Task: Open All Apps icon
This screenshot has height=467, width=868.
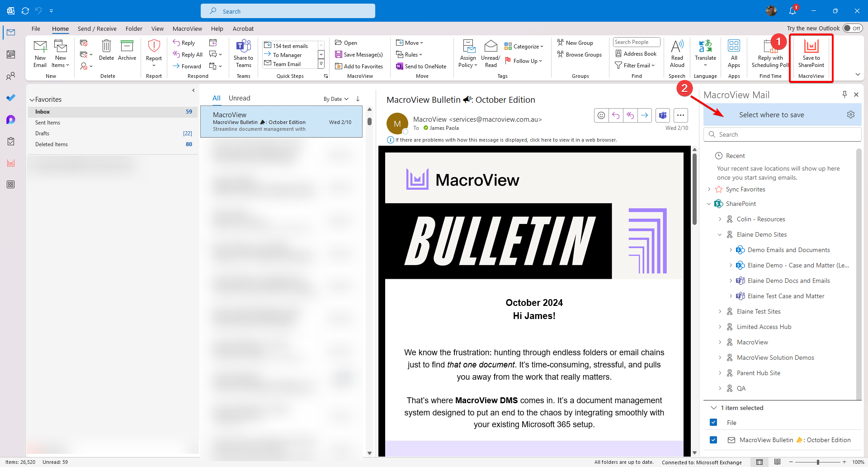Action: point(734,53)
